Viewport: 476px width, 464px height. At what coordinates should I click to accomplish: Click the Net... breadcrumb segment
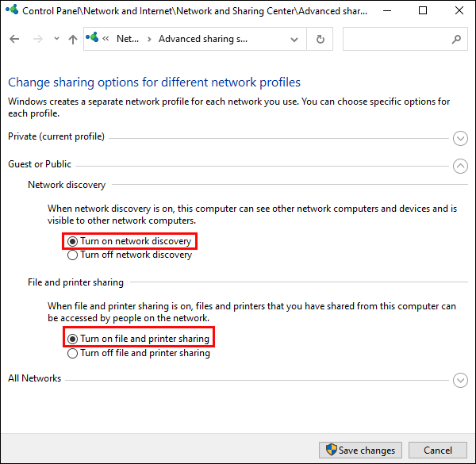(x=128, y=39)
